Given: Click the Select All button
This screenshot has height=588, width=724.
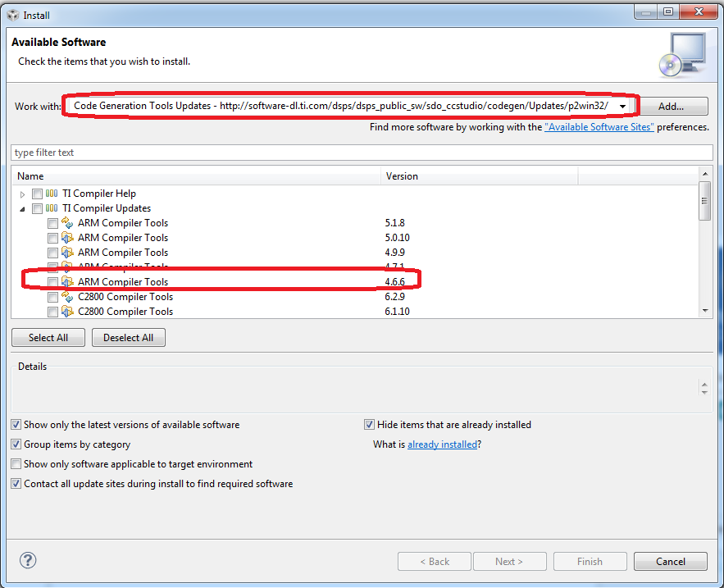Looking at the screenshot, I should pyautogui.click(x=48, y=338).
